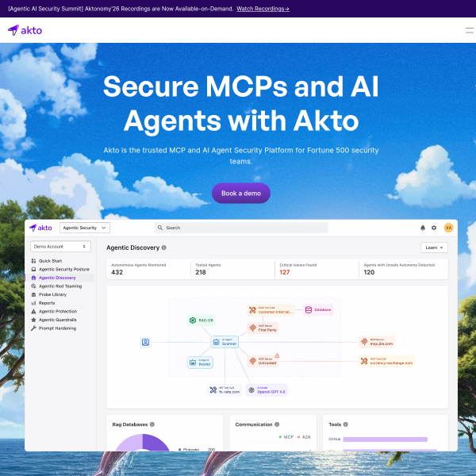Screen dimensions: 476x476
Task: Click the info icon beside Agentic Discovery
Action: click(164, 248)
